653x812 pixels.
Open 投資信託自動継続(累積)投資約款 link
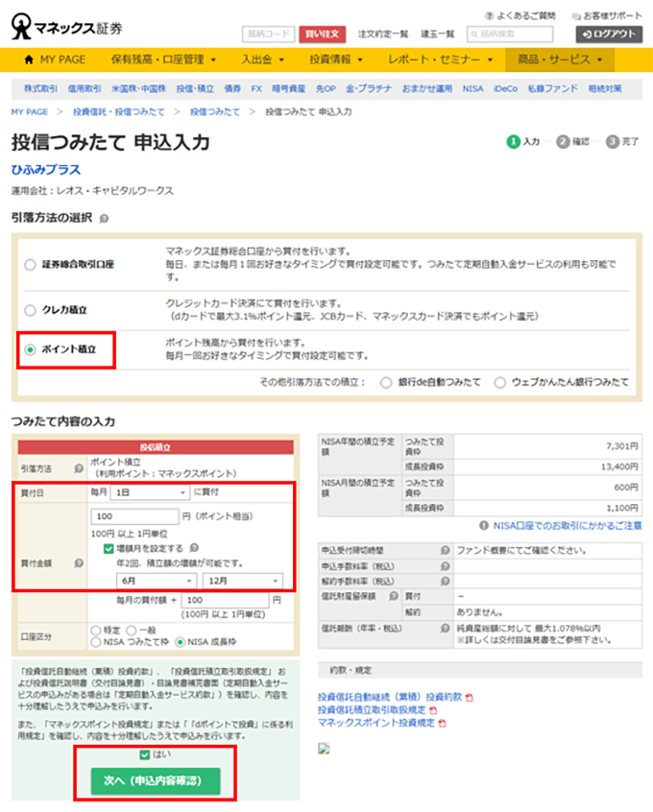tap(389, 697)
